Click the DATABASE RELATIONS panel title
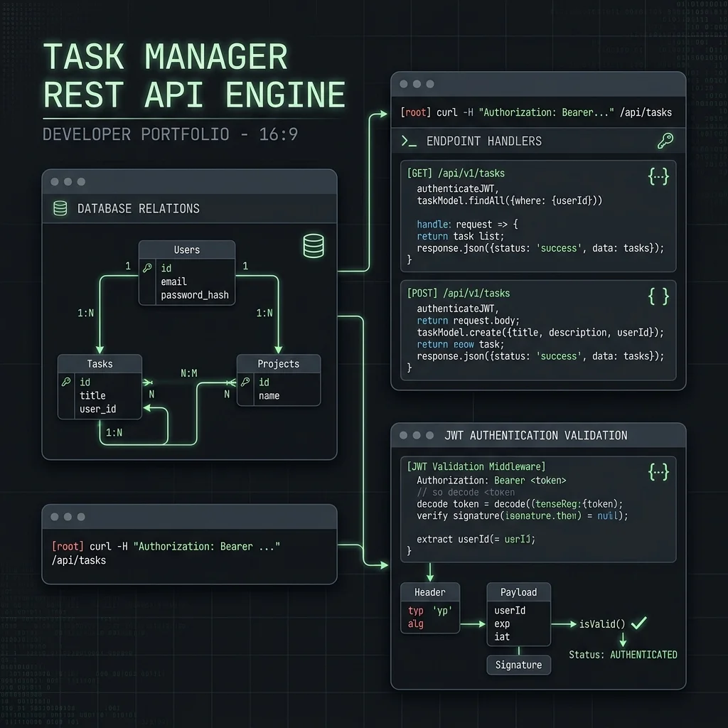The image size is (728, 728). click(x=139, y=208)
